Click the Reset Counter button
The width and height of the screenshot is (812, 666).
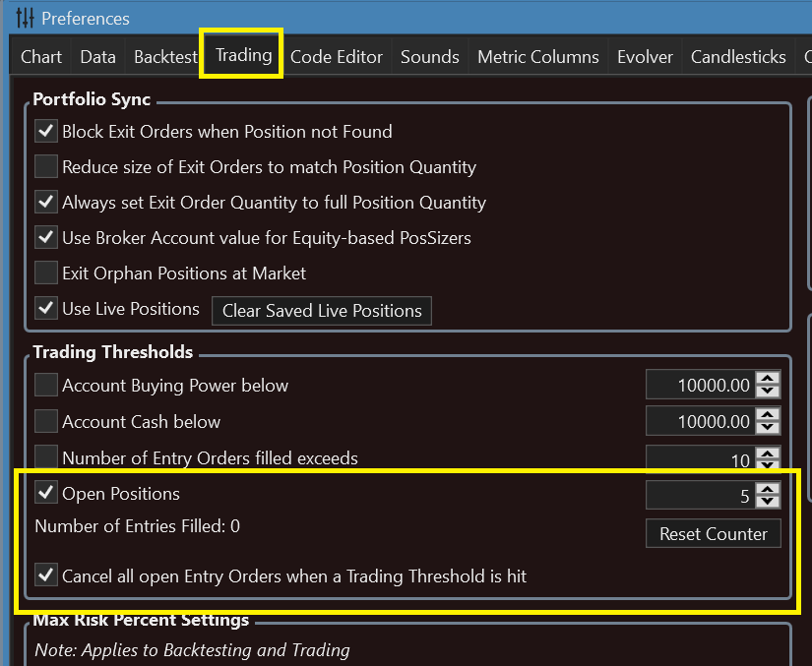click(713, 534)
